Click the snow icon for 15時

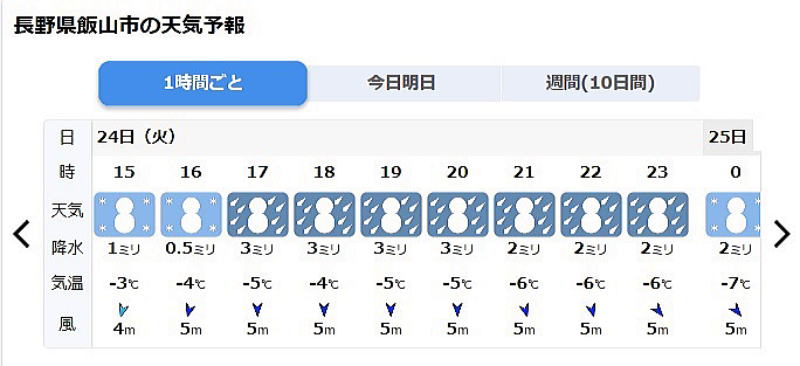point(124,214)
